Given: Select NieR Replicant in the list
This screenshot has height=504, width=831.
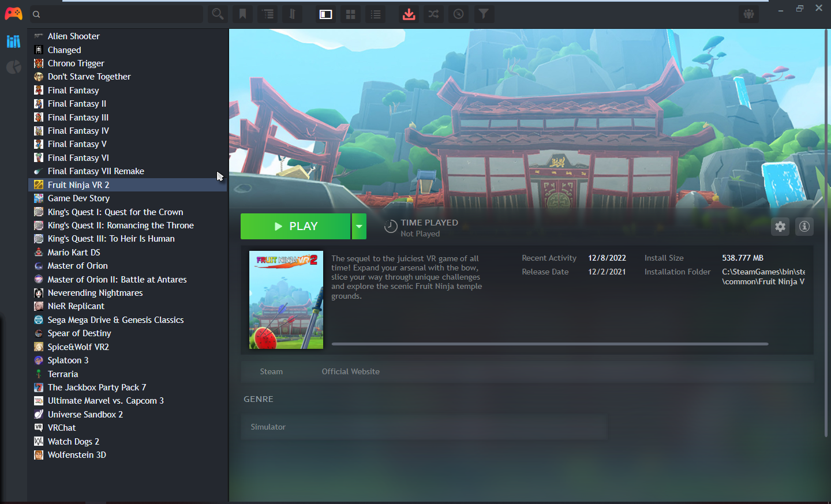Looking at the screenshot, I should pyautogui.click(x=128, y=306).
